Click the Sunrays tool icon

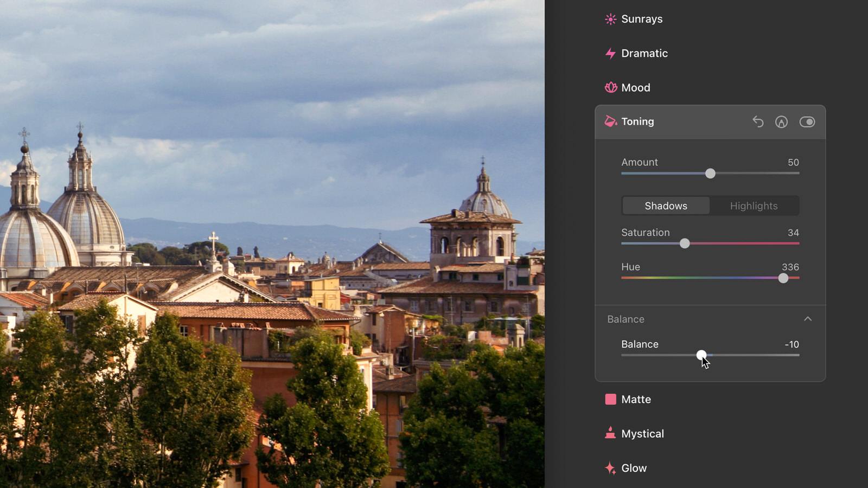point(610,19)
